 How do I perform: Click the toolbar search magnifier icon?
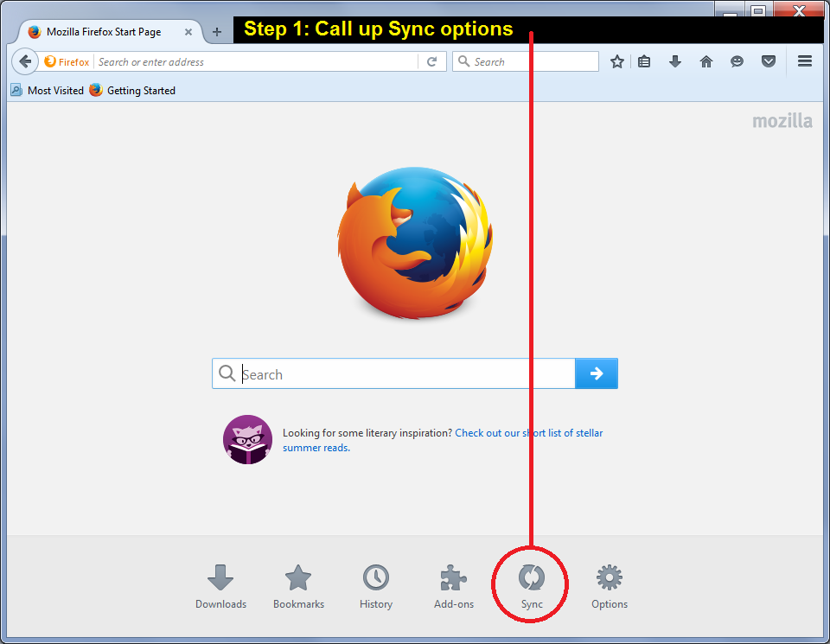point(463,61)
